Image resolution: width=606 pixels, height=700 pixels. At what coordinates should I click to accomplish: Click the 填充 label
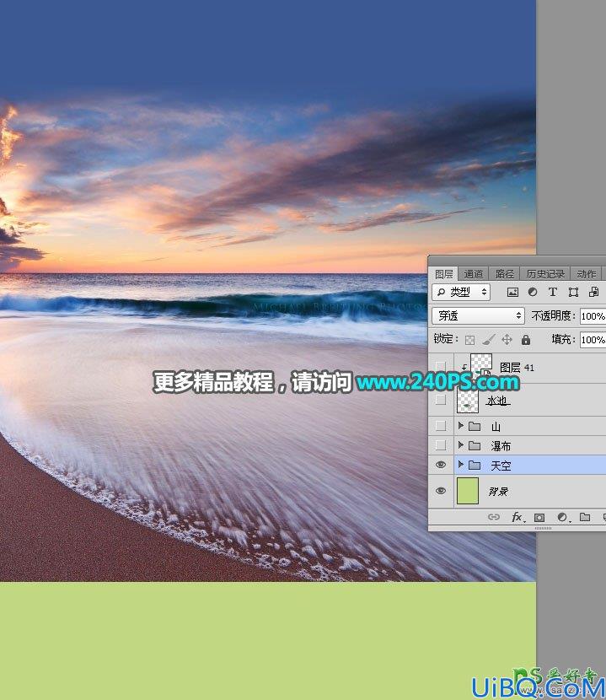[x=563, y=339]
